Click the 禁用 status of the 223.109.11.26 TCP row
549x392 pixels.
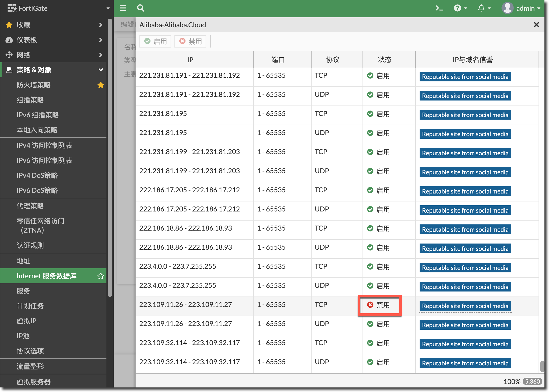[x=379, y=305]
